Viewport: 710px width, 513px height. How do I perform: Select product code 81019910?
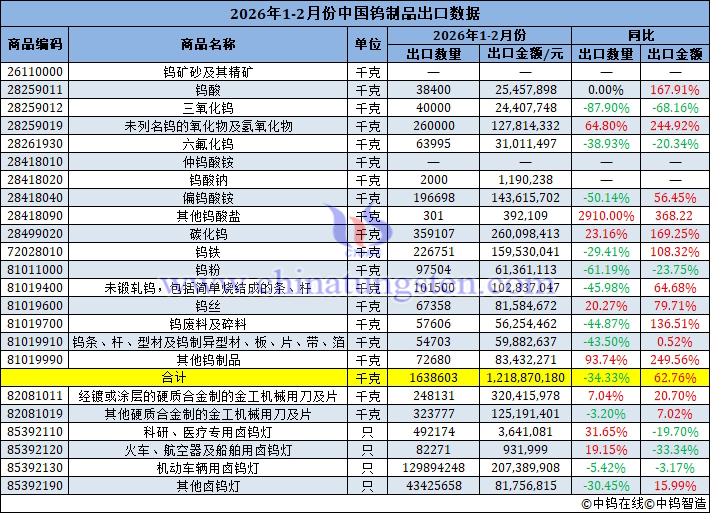34,342
